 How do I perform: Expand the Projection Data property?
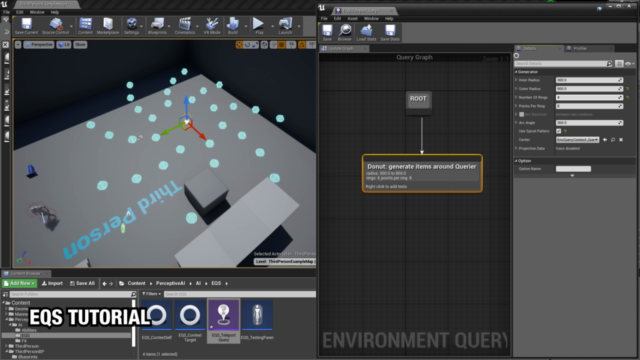[516, 148]
